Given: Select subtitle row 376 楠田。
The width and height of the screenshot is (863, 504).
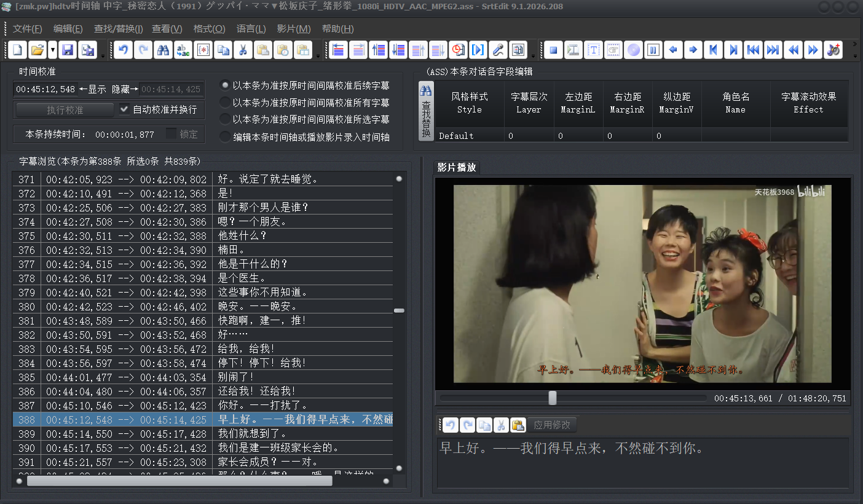Looking at the screenshot, I should [x=203, y=250].
